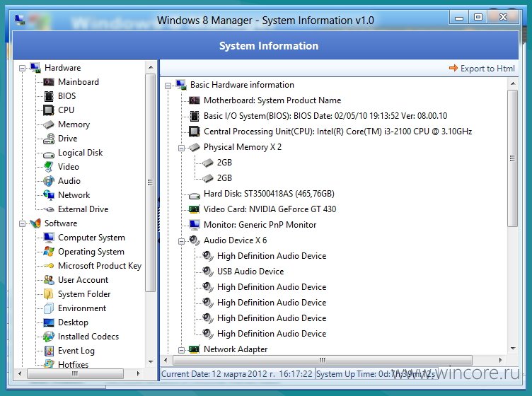Image resolution: width=532 pixels, height=396 pixels.
Task: Click the Video icon in the sidebar
Action: pyautogui.click(x=49, y=166)
